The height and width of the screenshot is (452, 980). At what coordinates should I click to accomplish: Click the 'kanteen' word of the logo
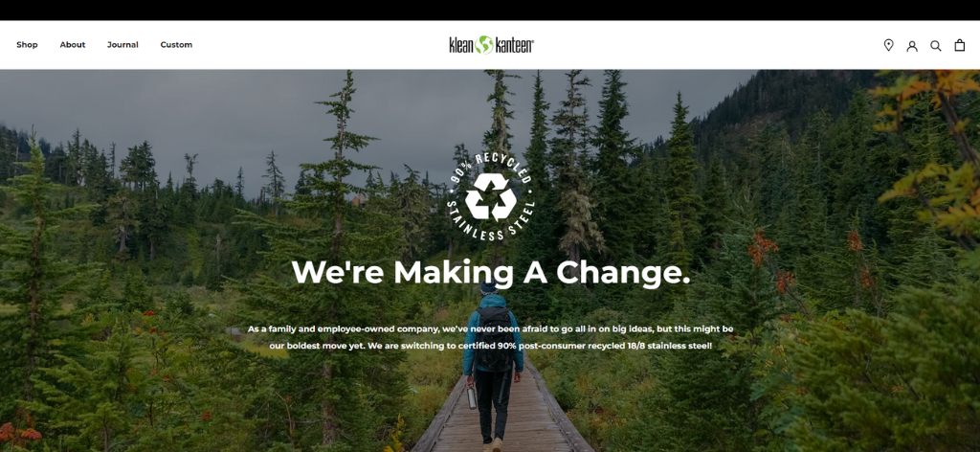pos(514,45)
